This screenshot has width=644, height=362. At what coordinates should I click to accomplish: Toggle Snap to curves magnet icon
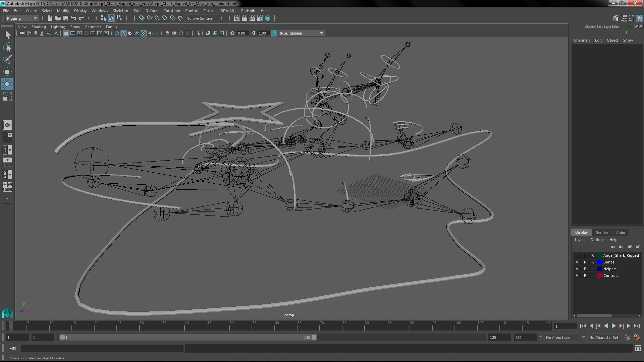point(150,18)
